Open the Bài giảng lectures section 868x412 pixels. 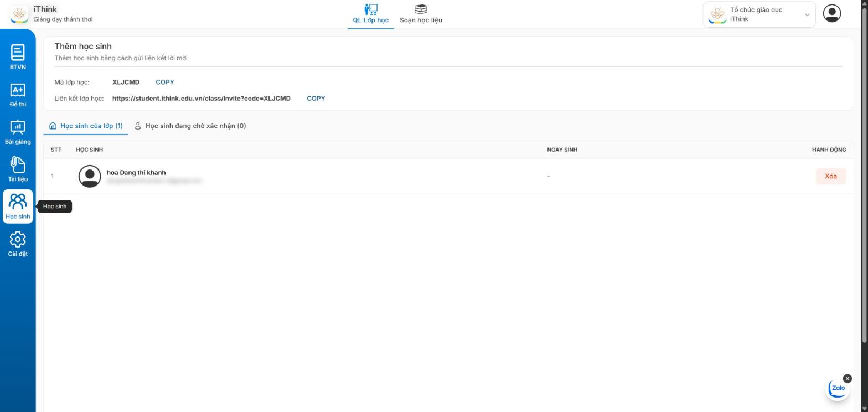coord(18,132)
